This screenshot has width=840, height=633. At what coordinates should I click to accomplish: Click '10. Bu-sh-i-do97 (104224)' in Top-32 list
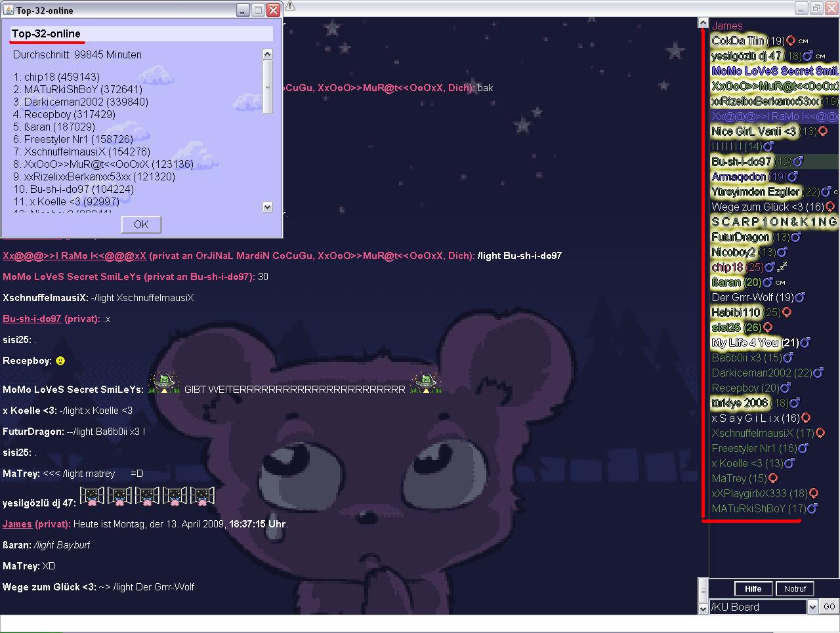pos(73,189)
